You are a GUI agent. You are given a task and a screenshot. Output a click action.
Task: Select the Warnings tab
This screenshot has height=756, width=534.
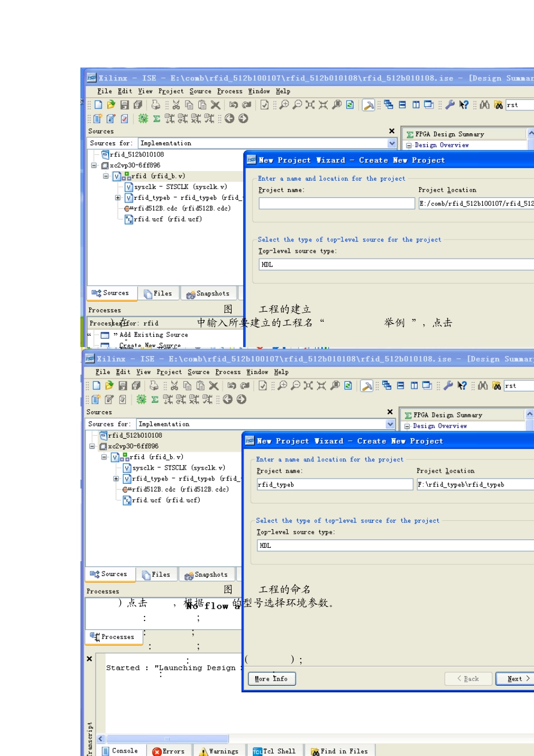pyautogui.click(x=219, y=750)
